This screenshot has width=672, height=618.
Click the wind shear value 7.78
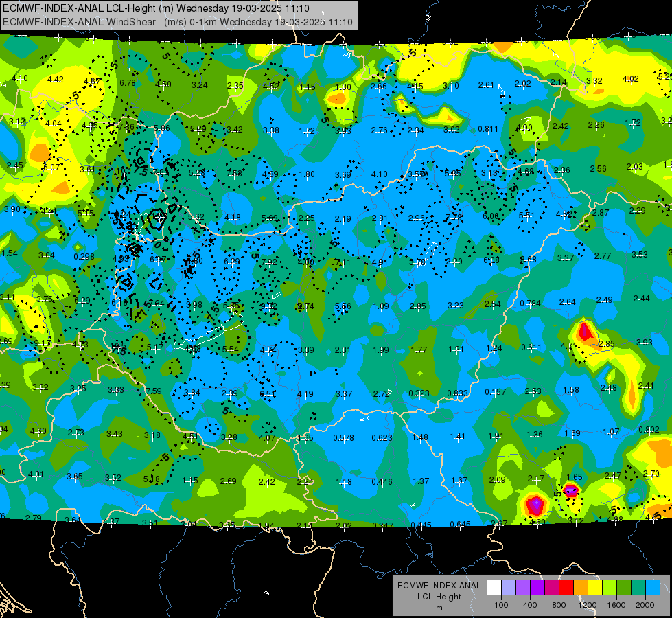pyautogui.click(x=454, y=218)
